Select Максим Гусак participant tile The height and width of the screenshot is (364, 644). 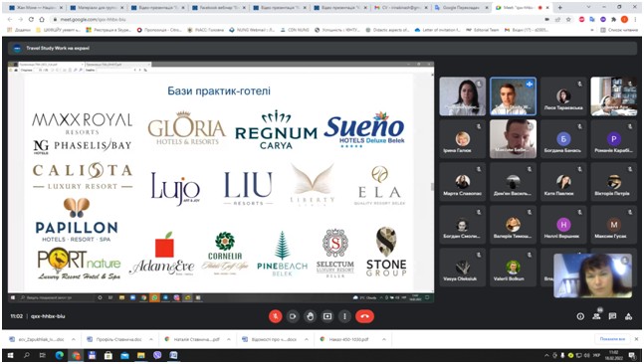[x=613, y=225]
